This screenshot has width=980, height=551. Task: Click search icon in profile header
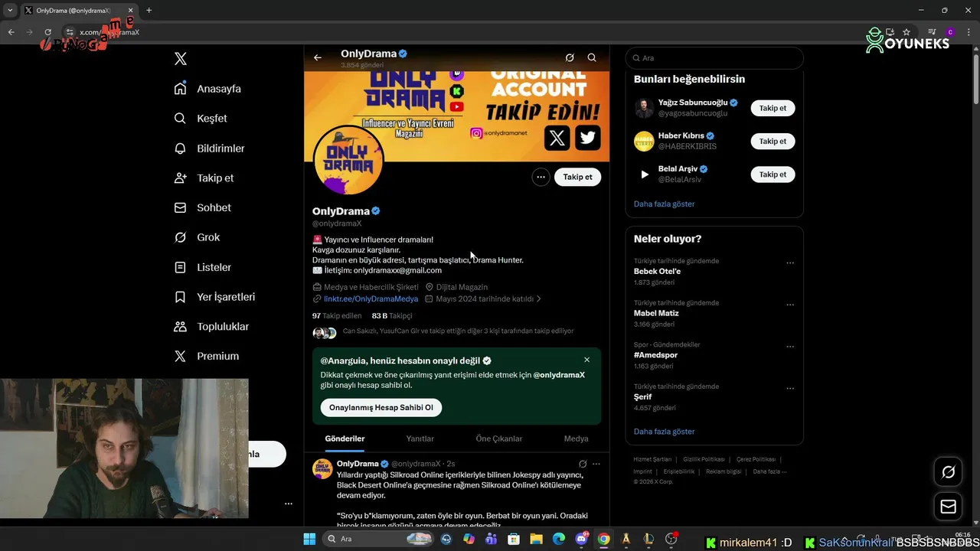[592, 57]
